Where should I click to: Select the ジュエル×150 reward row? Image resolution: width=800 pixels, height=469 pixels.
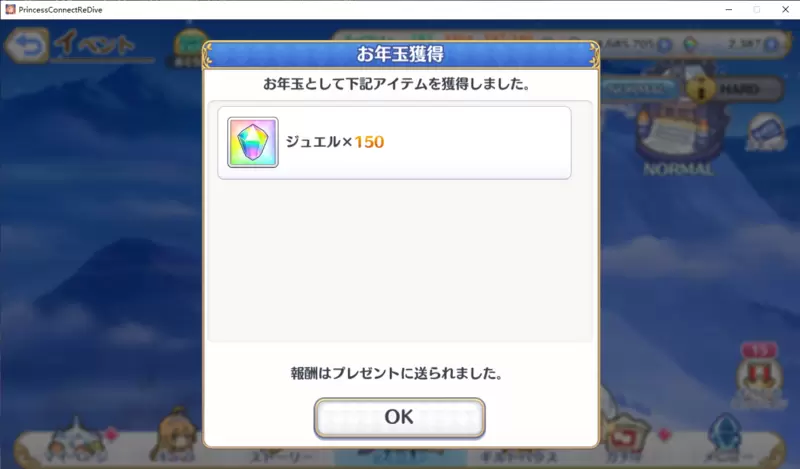[x=394, y=142]
